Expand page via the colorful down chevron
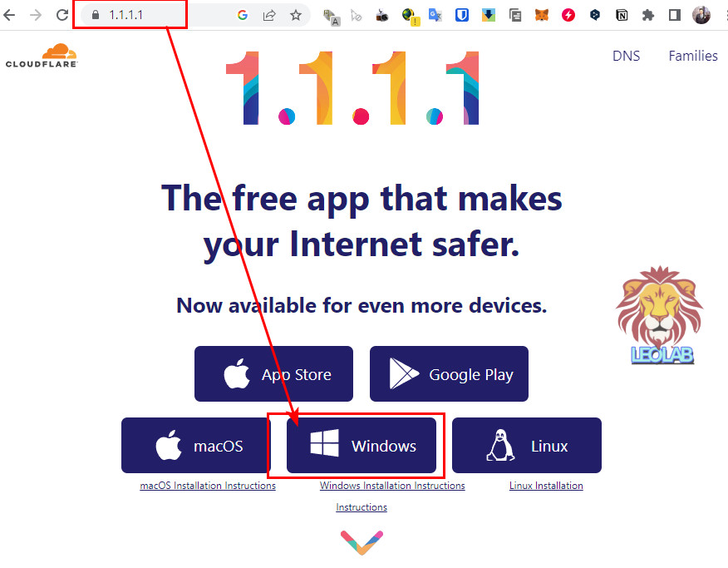 click(362, 542)
